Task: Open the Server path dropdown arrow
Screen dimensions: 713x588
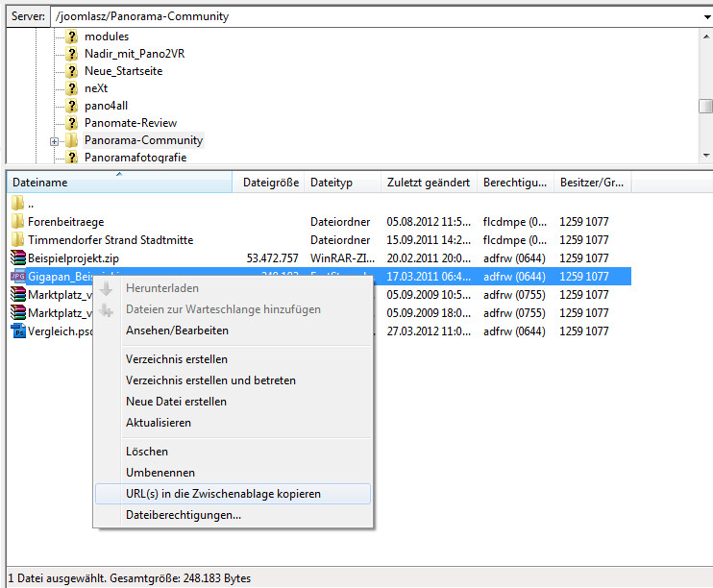Action: click(704, 16)
